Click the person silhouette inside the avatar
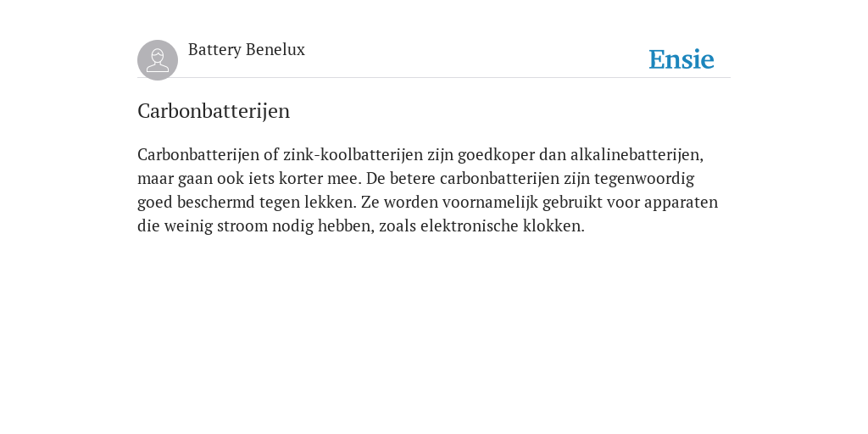 (x=158, y=60)
